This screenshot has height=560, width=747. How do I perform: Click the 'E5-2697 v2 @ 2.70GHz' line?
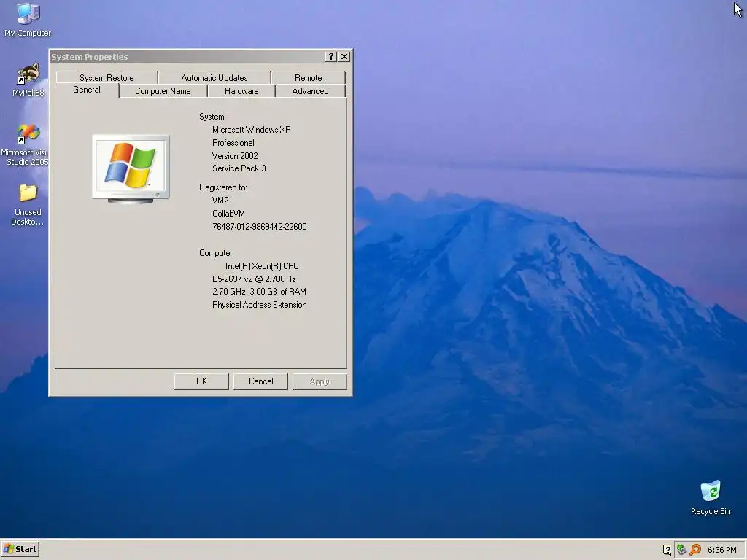[254, 279]
